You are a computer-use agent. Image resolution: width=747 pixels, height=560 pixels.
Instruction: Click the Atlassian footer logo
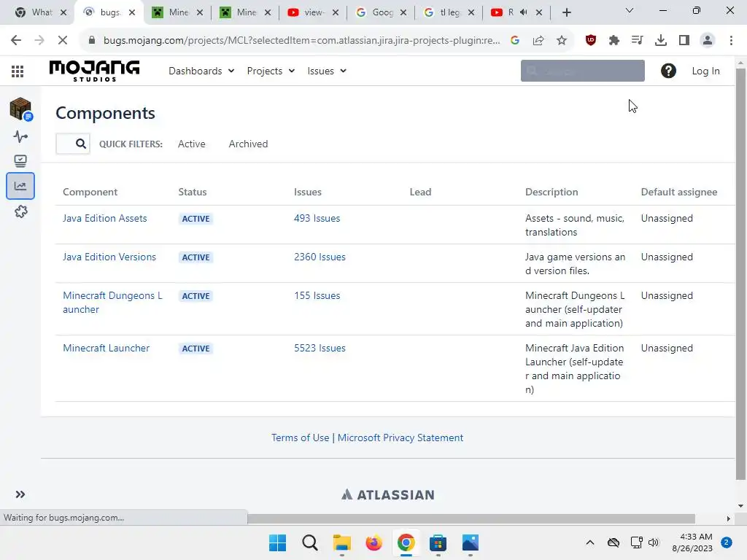[x=388, y=495]
